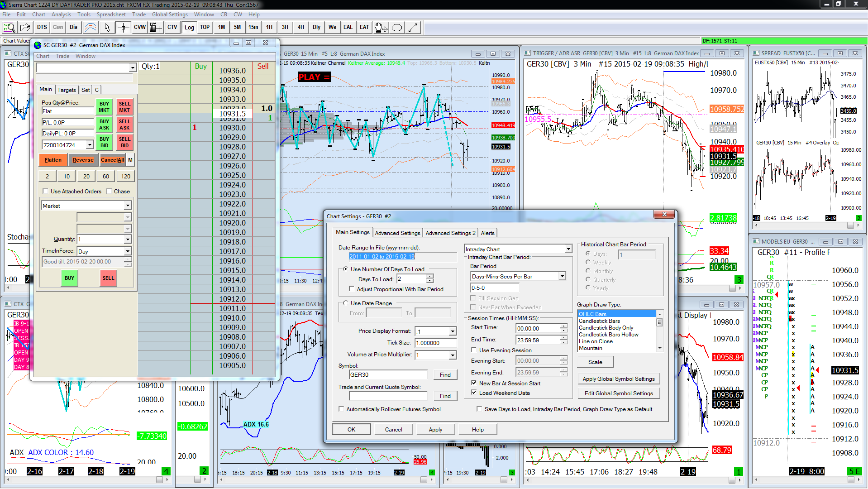The height and width of the screenshot is (489, 868).
Task: Expand the Price Display Format dropdown
Action: [x=452, y=331]
